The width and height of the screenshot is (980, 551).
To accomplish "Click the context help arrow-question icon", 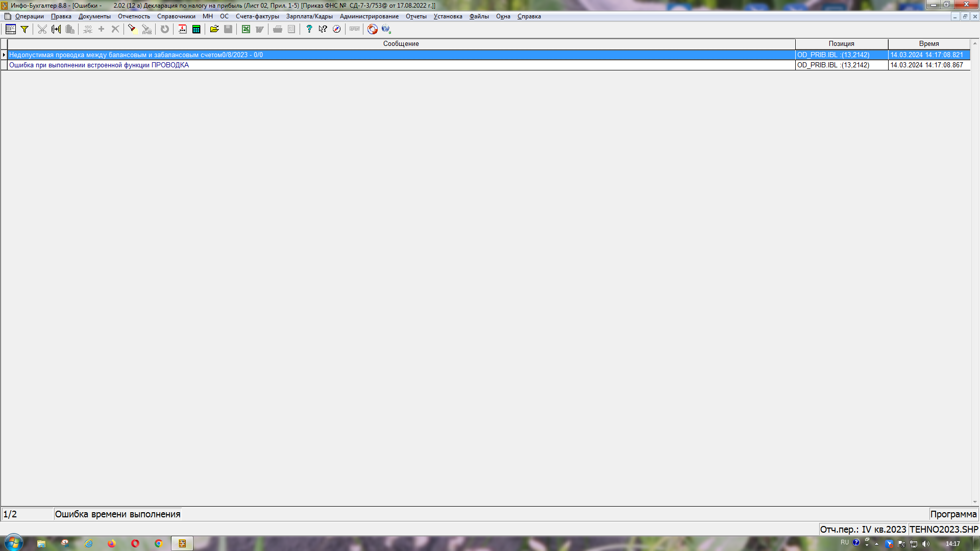I will tap(323, 29).
